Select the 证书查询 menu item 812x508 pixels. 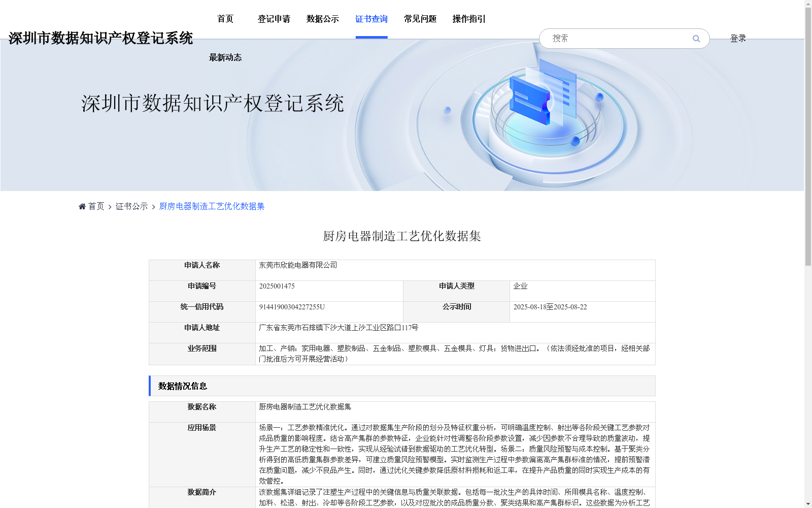(371, 19)
